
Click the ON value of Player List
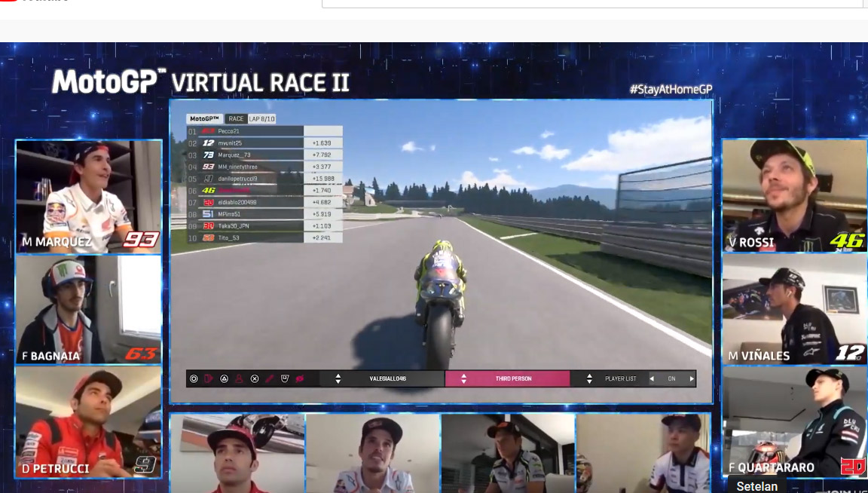[671, 379]
